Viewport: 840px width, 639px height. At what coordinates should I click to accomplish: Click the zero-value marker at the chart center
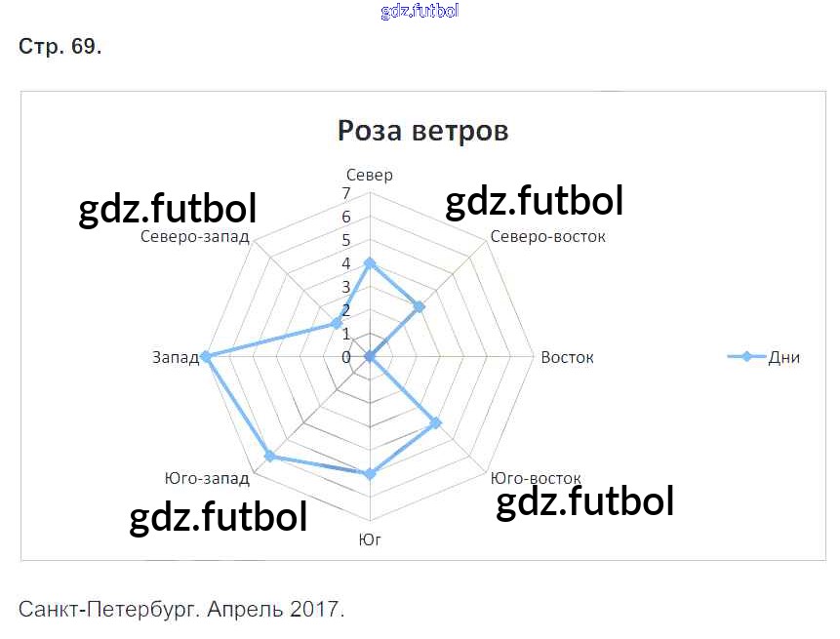370,358
